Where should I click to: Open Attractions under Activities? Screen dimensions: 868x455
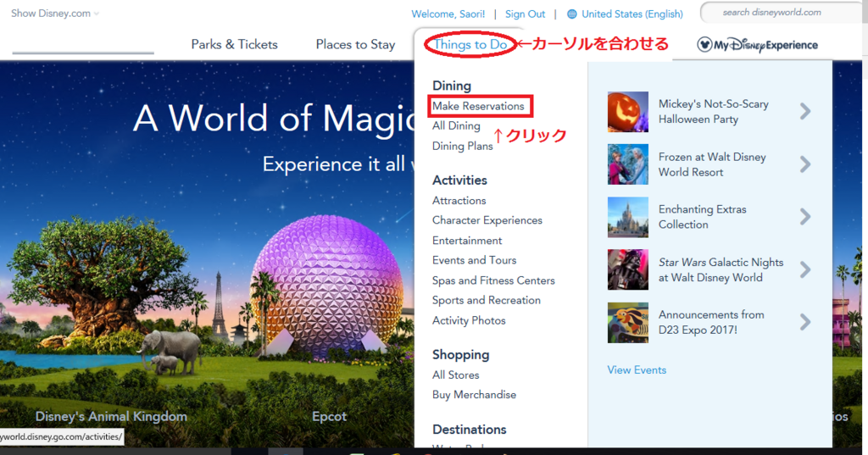click(459, 200)
